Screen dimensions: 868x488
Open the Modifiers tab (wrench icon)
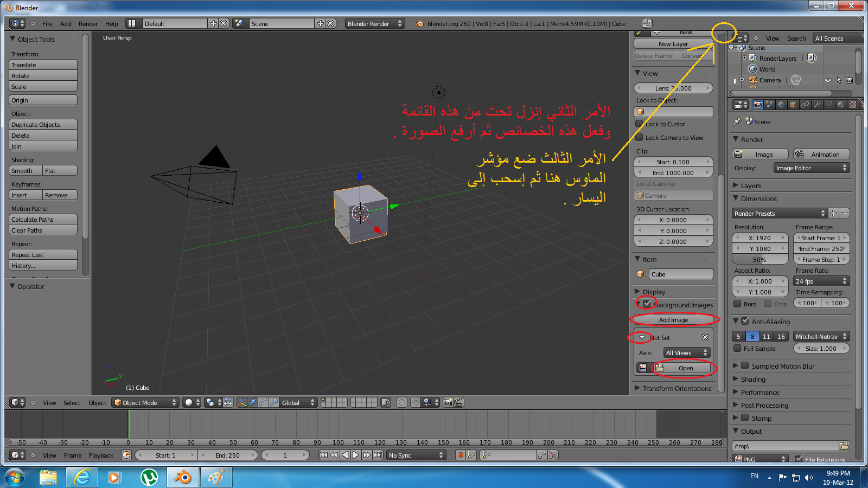point(817,105)
